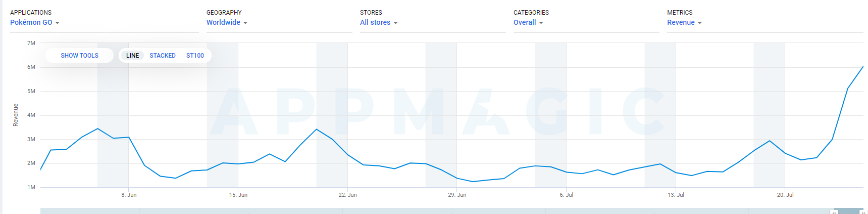868x214 pixels.
Task: Open the Pokémon GO applications dropdown
Action: click(35, 22)
